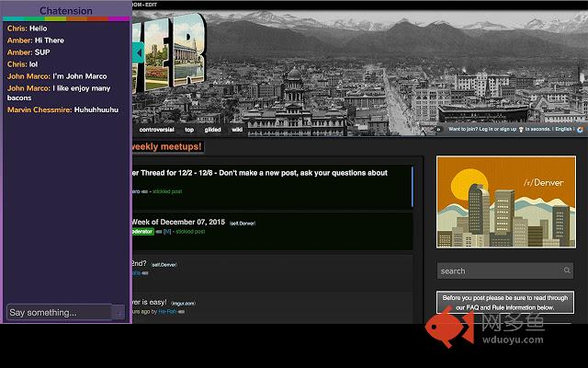The width and height of the screenshot is (588, 368).
Task: Click the flair badge after the He-Rah username
Action: [x=181, y=312]
